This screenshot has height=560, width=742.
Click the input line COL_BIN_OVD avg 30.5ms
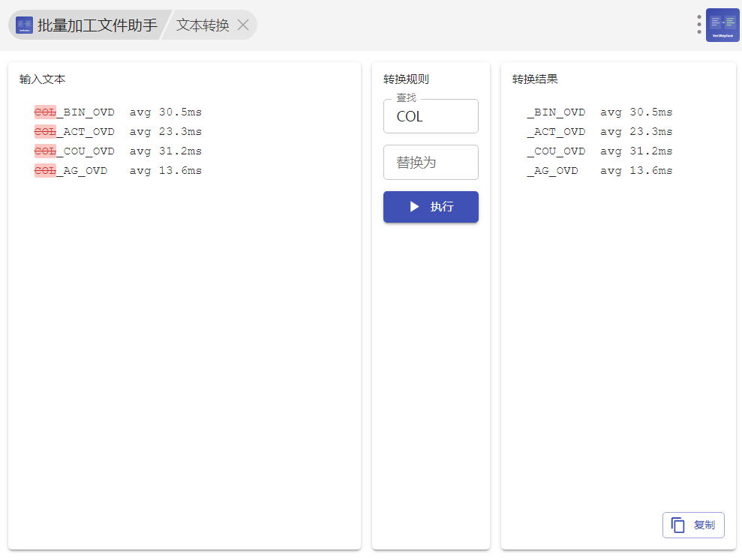(118, 112)
